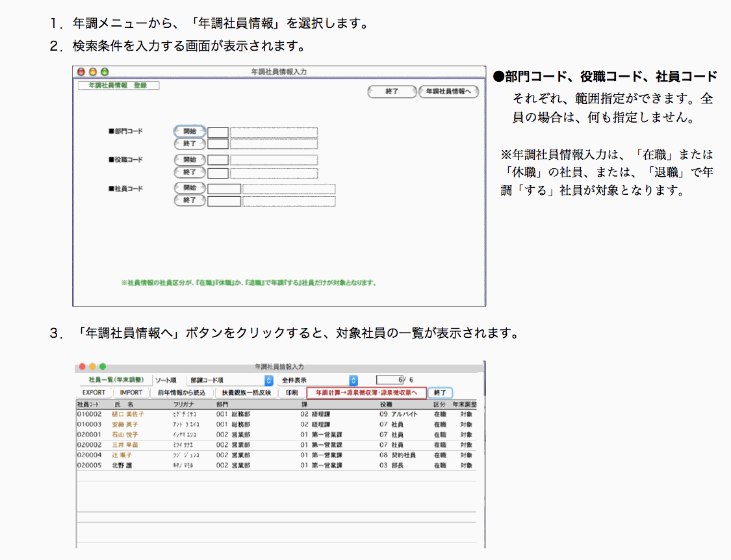Click the 社員一覧(年末調整) label tab
The height and width of the screenshot is (560, 731).
coord(113,379)
